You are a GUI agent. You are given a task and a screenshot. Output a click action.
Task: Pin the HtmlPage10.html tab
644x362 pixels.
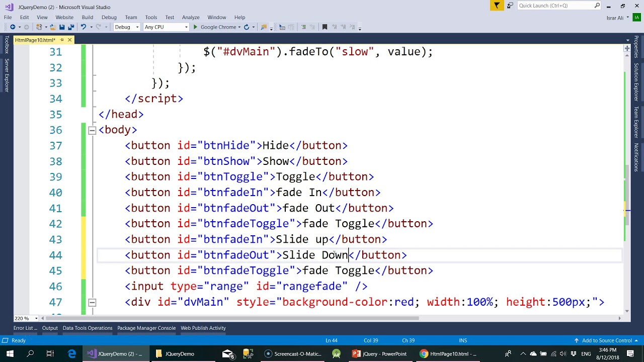click(62, 40)
